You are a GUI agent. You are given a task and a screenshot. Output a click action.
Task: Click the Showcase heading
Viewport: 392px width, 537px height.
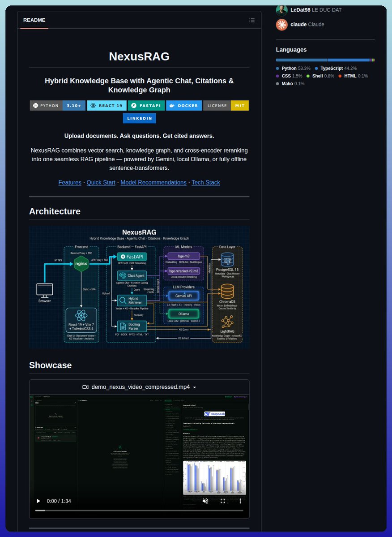(x=50, y=365)
